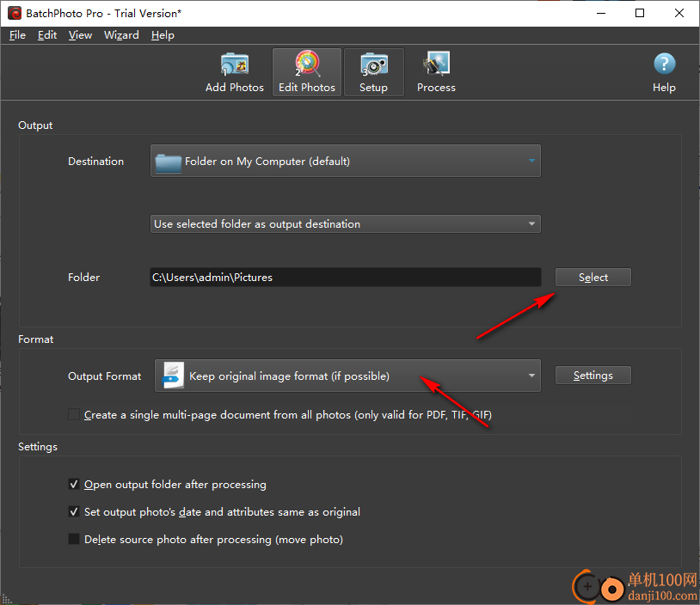Enable Delete source photo after processing
The image size is (700, 605).
click(x=74, y=539)
